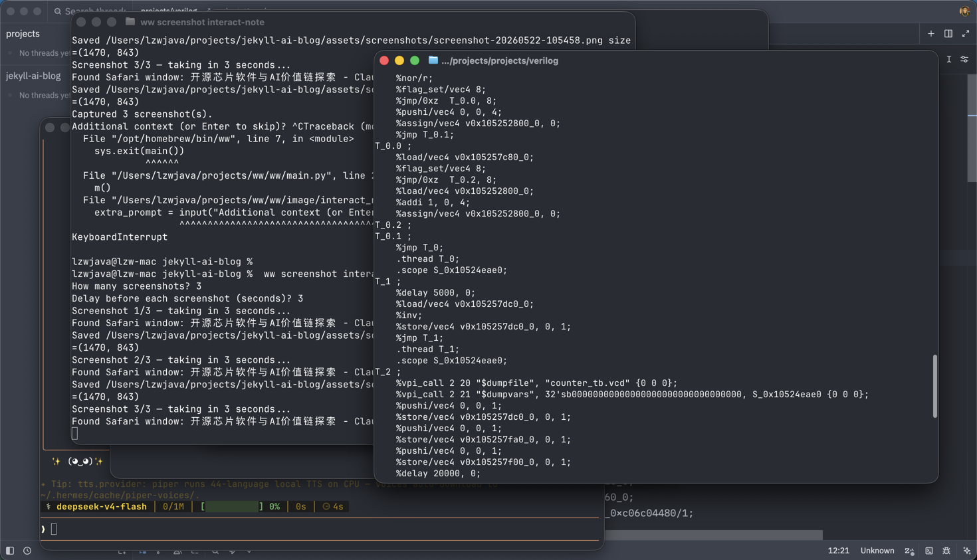Click the "%nor/r;" line in verilog terminal
Screen dimensions: 977x560
tap(414, 78)
